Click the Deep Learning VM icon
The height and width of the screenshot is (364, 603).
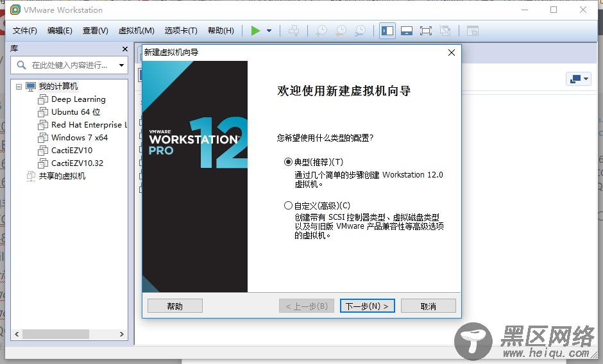[x=43, y=99]
